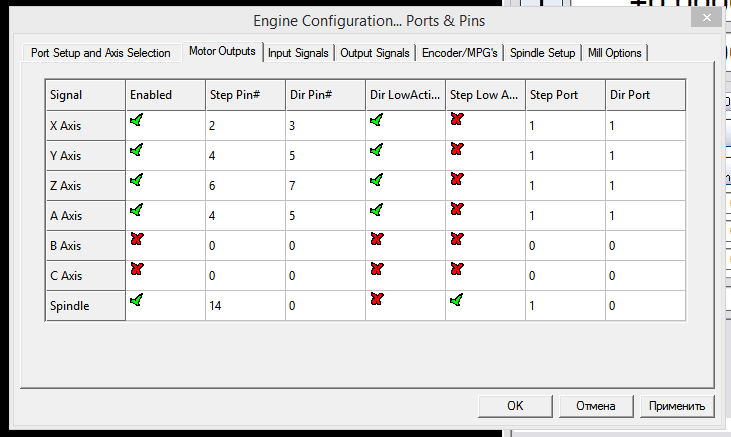Toggle Spindle Step Low Active green checkmark

(x=457, y=299)
